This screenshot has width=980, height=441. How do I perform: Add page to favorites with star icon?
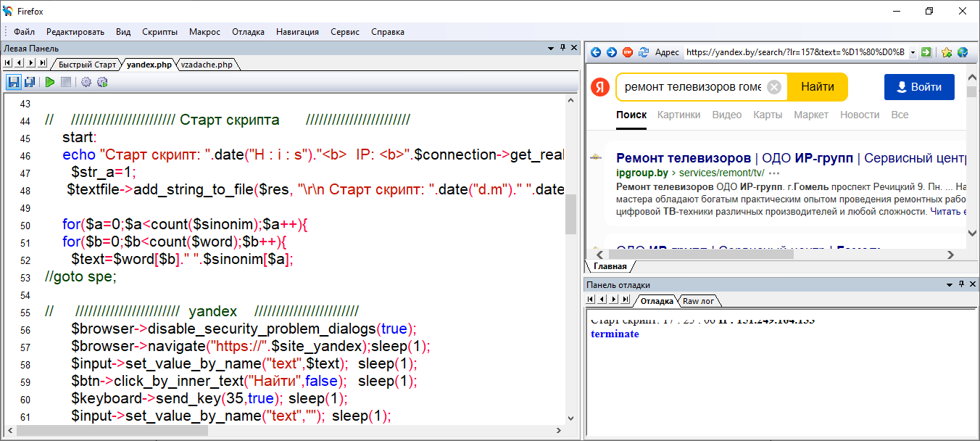pyautogui.click(x=947, y=52)
